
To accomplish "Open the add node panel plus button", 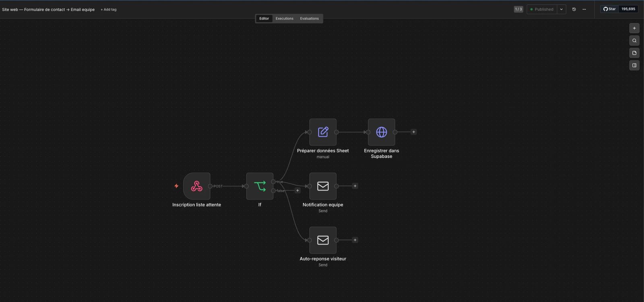I will pos(634,28).
